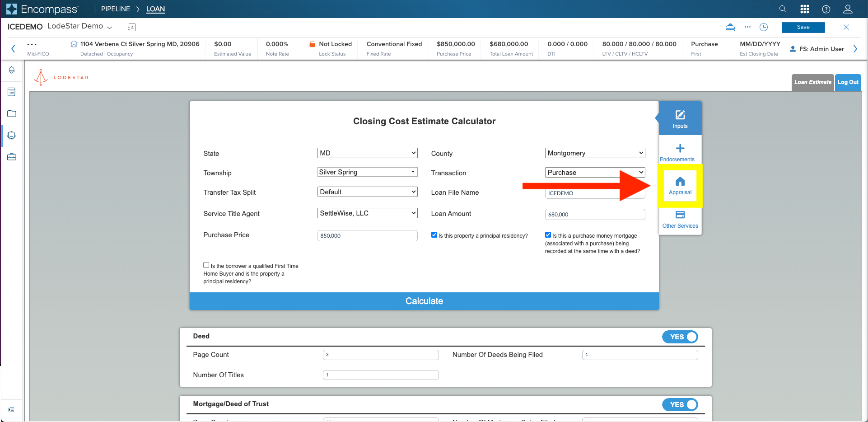Toggle the Mortgage/Deed of Trust YES switch
This screenshot has width=868, height=422.
[x=680, y=405]
